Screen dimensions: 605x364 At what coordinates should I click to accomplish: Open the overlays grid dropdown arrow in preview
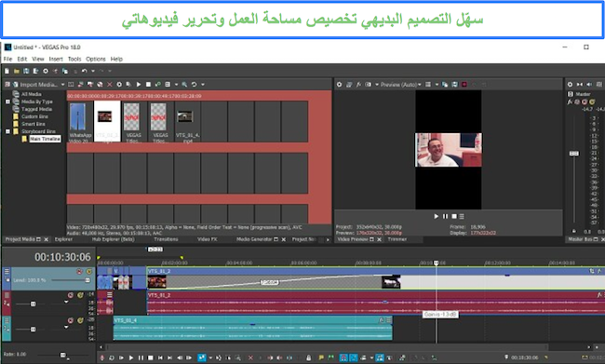[437, 85]
